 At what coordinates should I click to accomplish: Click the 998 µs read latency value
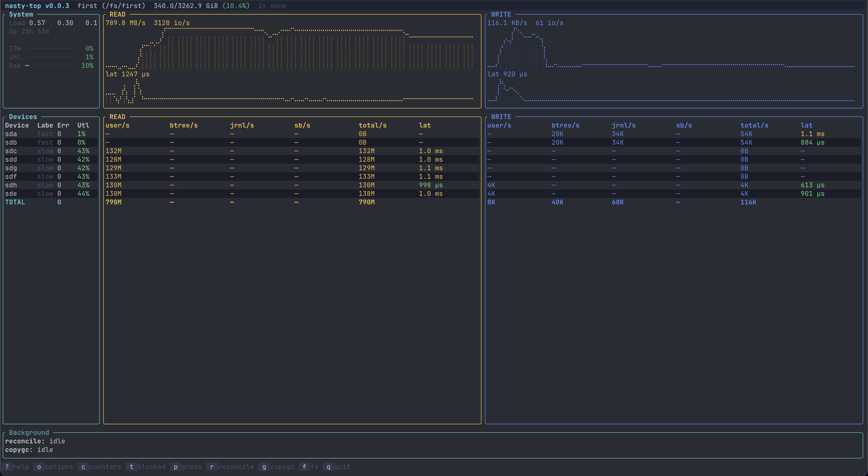click(431, 185)
